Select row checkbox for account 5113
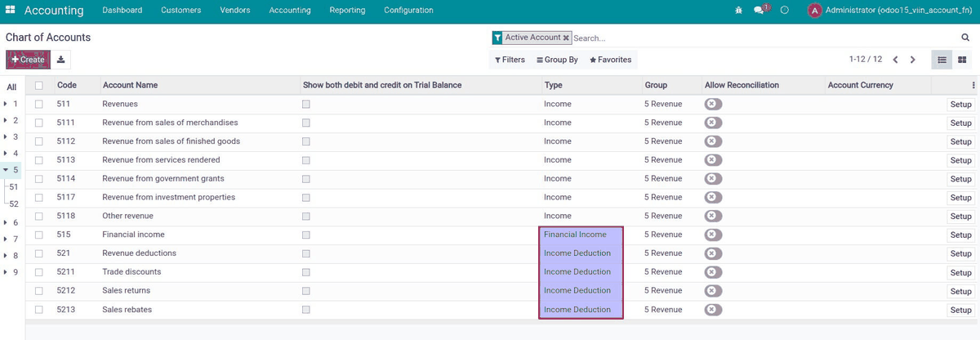The image size is (980, 340). coord(38,160)
